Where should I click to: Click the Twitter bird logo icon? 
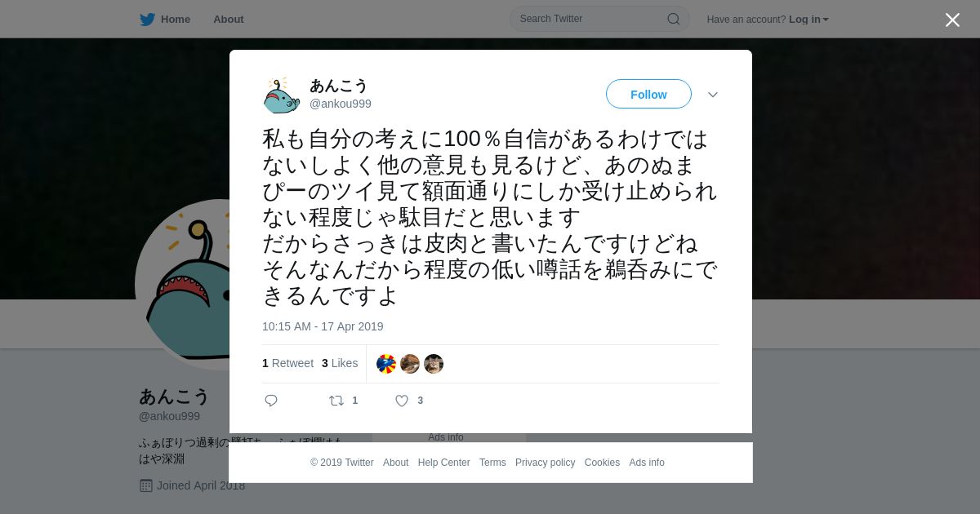(x=147, y=19)
